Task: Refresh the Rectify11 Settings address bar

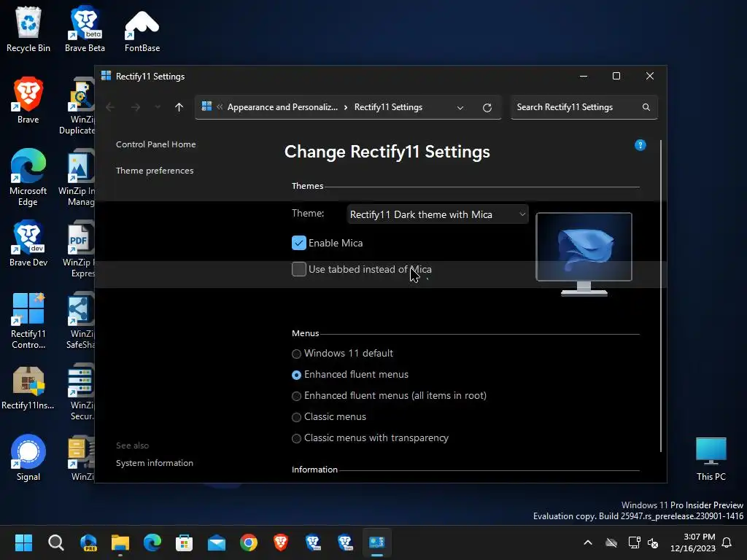Action: coord(487,108)
